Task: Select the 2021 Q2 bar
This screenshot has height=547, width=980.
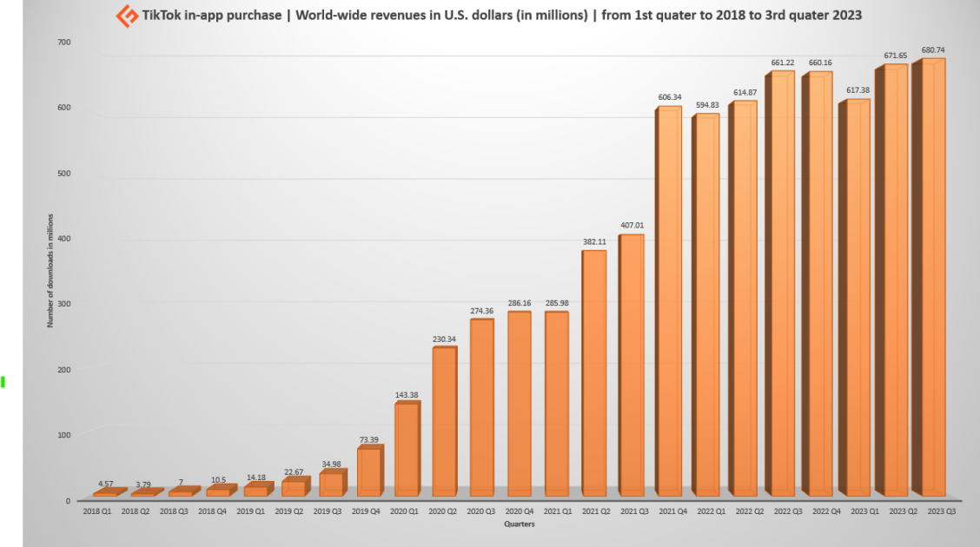Action: 593,373
